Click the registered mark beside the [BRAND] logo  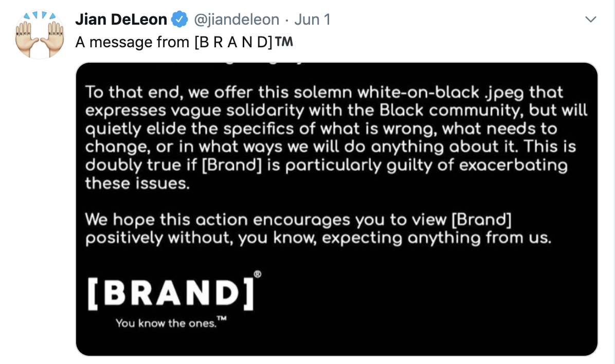pyautogui.click(x=257, y=275)
